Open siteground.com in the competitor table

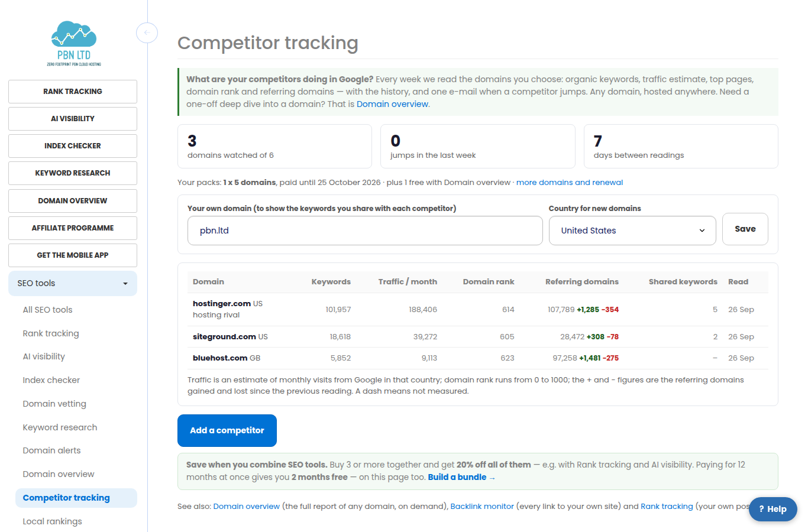(x=224, y=337)
